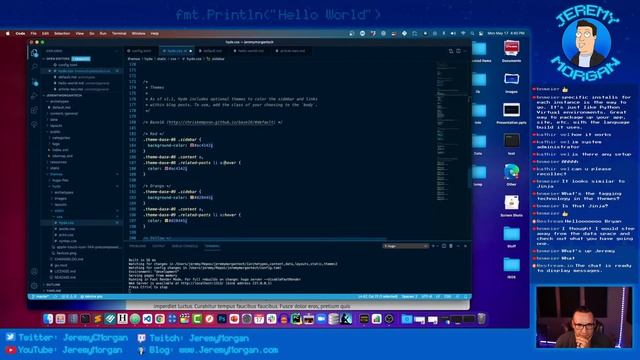640x360 pixels.
Task: Switch to the DEBUG CONSOLE panel tab
Action: click(184, 246)
